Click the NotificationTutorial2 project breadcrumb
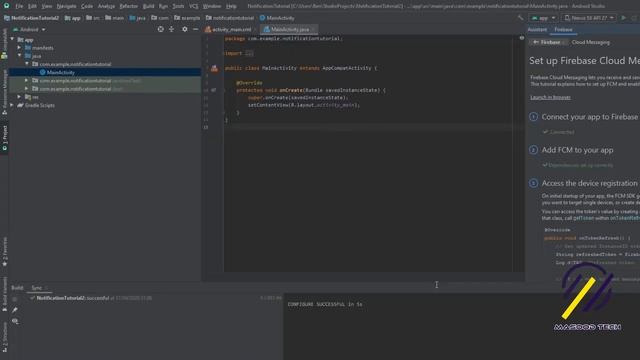The image size is (640, 360). pyautogui.click(x=31, y=18)
